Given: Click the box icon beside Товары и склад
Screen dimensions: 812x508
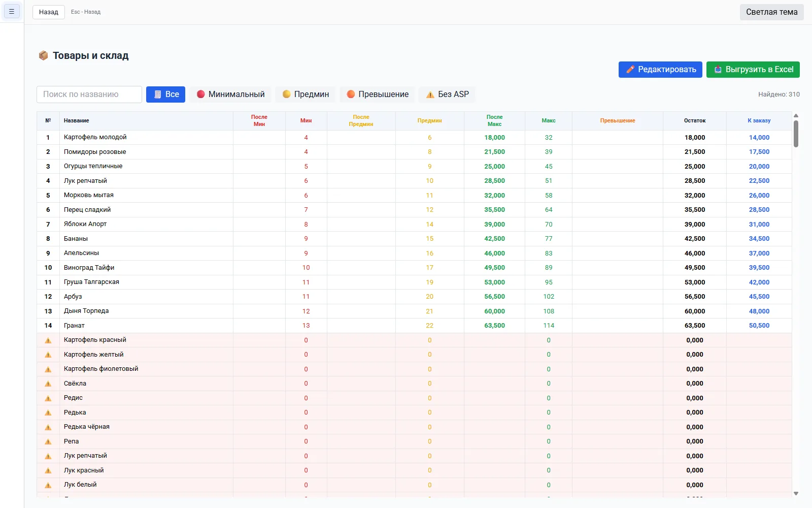Looking at the screenshot, I should (x=43, y=55).
